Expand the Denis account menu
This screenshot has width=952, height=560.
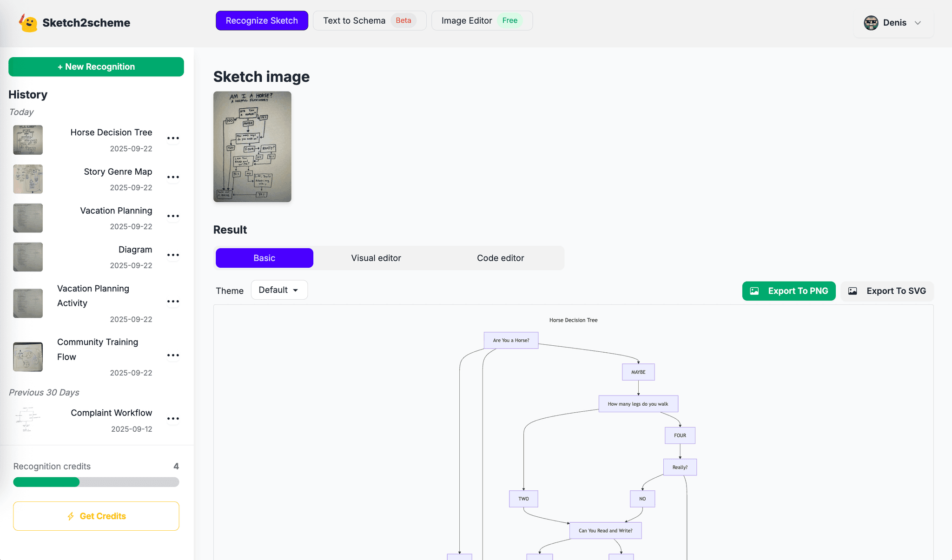pyautogui.click(x=918, y=22)
